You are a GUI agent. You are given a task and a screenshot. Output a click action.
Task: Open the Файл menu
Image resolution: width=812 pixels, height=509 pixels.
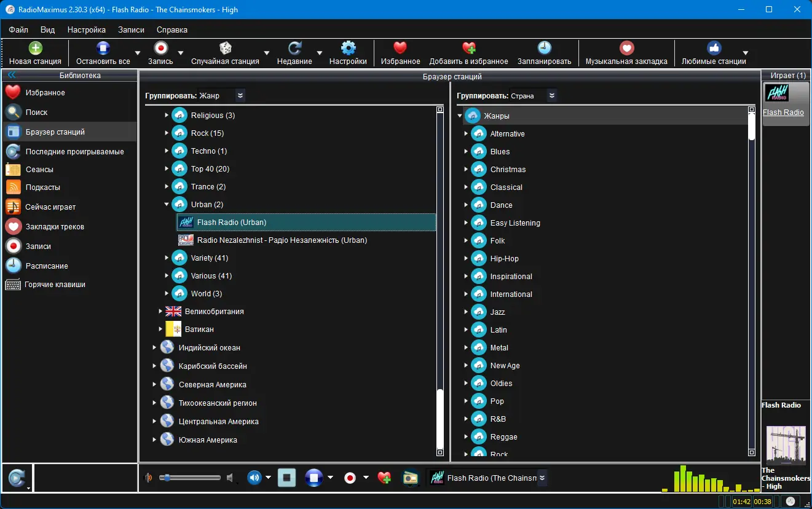[18, 30]
